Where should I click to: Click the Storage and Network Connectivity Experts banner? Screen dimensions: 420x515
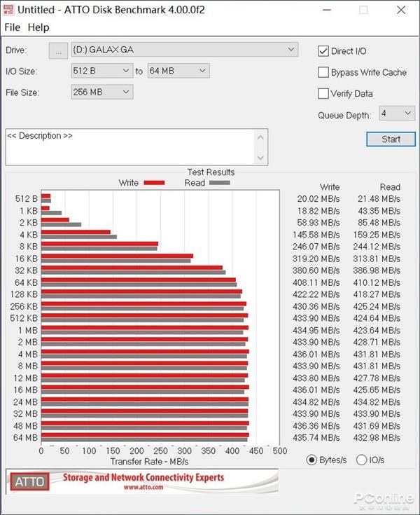143,478
